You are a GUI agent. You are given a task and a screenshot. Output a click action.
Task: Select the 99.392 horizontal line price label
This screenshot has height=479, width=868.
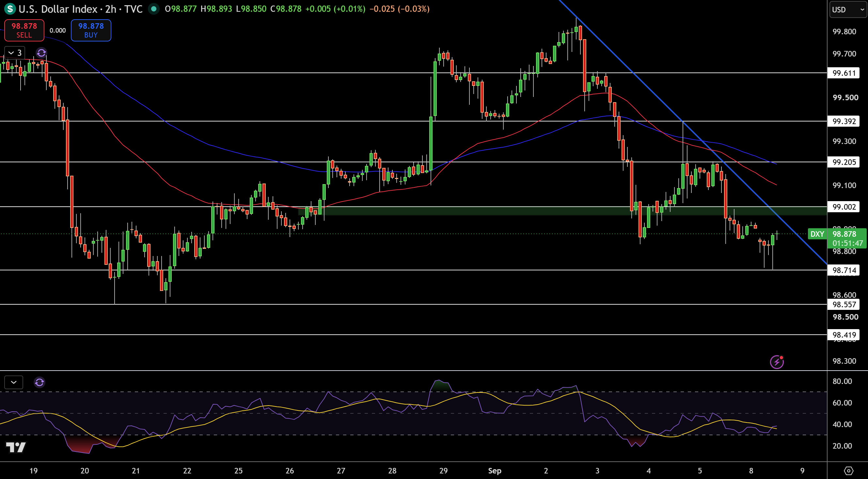[x=844, y=121]
